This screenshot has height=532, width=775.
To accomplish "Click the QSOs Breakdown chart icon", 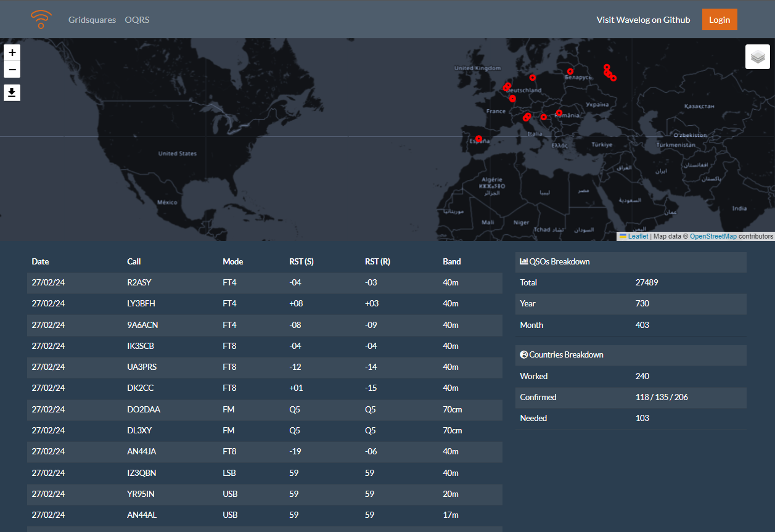I will [x=524, y=261].
